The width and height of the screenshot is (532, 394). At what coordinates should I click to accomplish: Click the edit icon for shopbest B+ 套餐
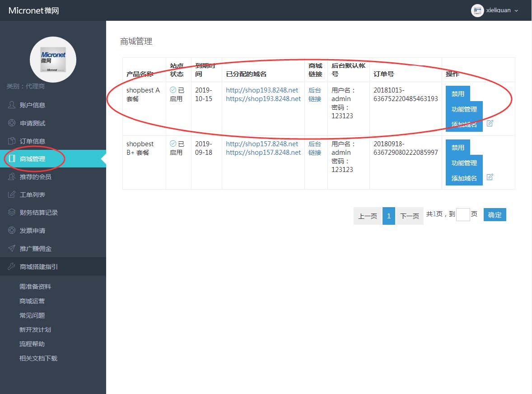tap(490, 177)
